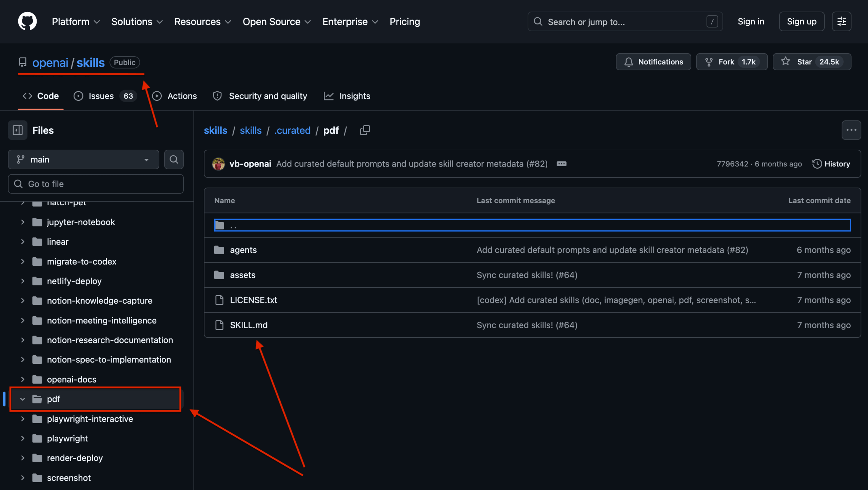The height and width of the screenshot is (490, 868).
Task: Open the assets folder
Action: (x=242, y=275)
